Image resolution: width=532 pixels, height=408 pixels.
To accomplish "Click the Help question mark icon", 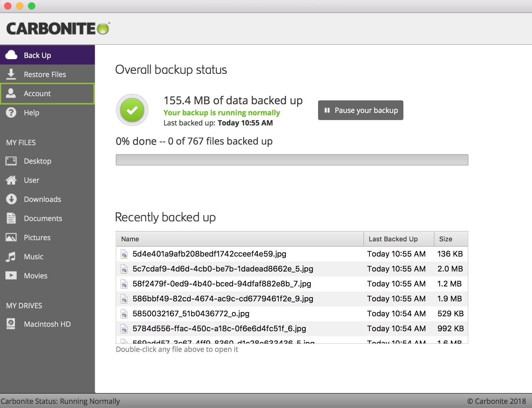I will coord(11,113).
